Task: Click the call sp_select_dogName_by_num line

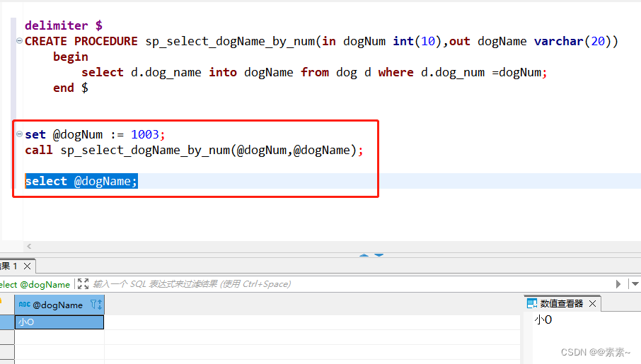Action: coord(194,151)
